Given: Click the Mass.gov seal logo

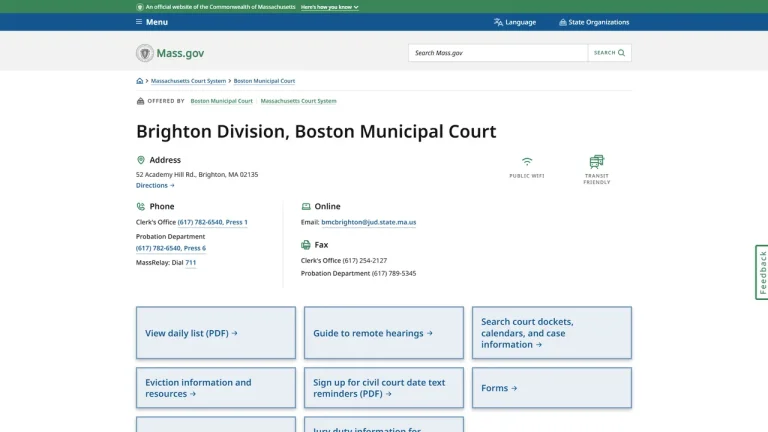Looking at the screenshot, I should 144,53.
